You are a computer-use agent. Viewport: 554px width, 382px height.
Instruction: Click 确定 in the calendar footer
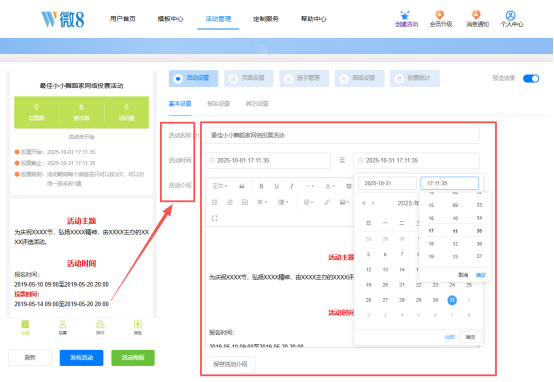pos(470,337)
